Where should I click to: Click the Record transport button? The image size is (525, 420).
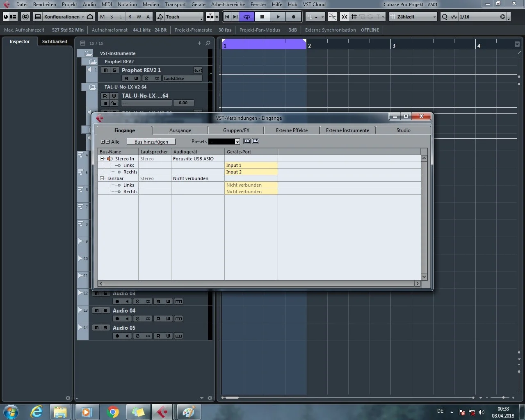pyautogui.click(x=293, y=17)
